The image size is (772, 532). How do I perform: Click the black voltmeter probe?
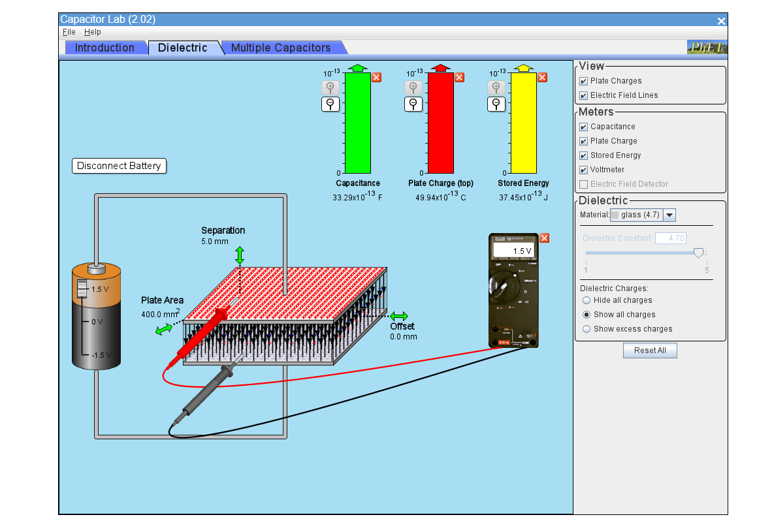point(207,390)
